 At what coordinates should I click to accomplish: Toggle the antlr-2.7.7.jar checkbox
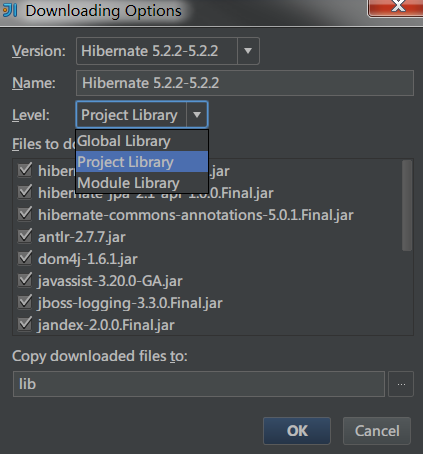(x=25, y=236)
